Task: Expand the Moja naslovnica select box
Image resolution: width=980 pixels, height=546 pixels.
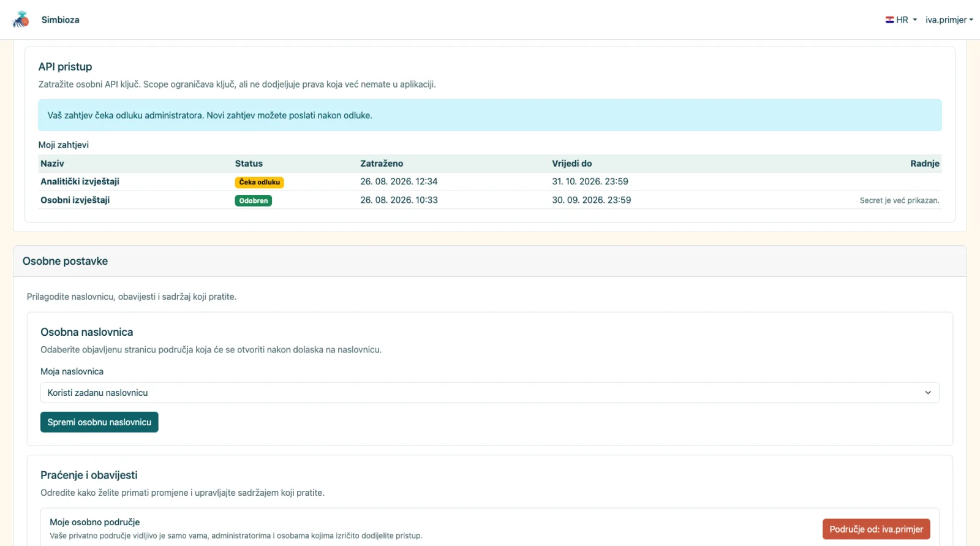Action: coord(489,393)
